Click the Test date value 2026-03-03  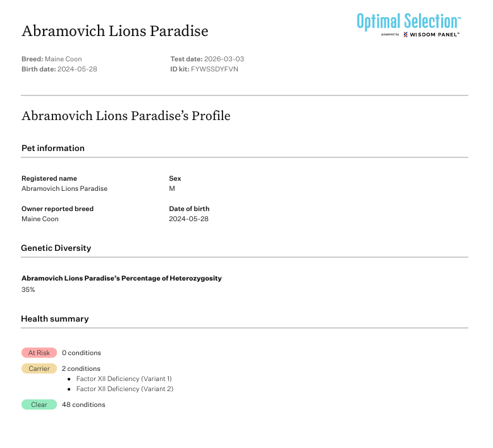[x=224, y=59]
